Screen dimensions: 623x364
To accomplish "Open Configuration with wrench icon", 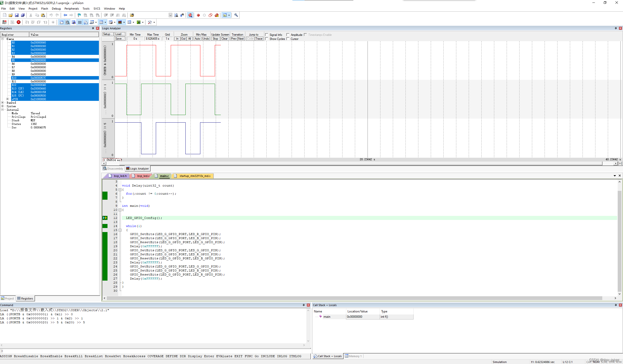I will [236, 15].
